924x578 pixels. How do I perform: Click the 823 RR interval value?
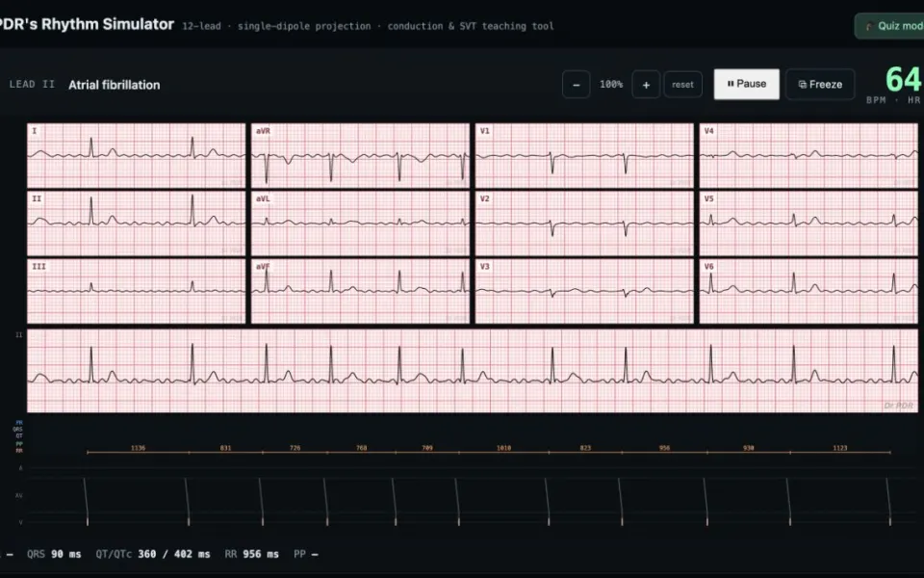click(585, 448)
